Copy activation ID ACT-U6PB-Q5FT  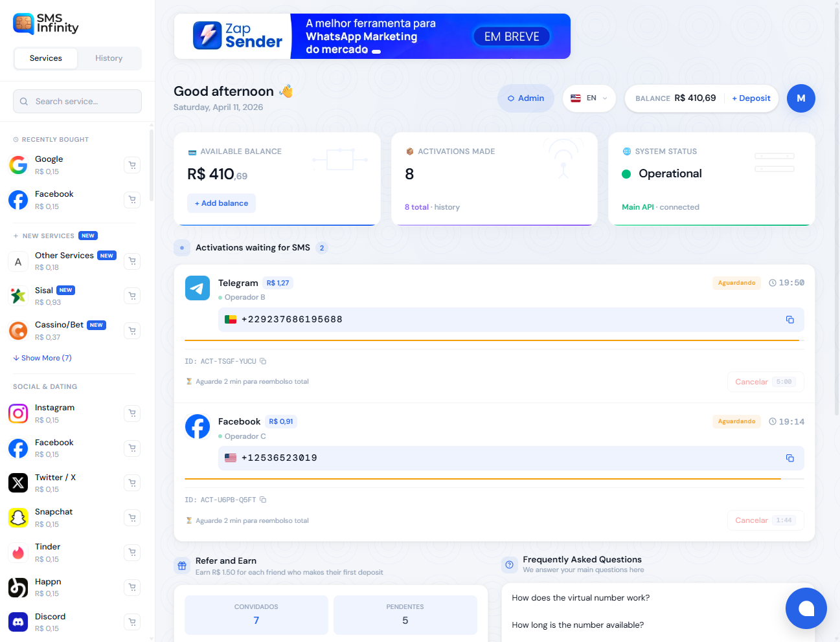(x=263, y=500)
